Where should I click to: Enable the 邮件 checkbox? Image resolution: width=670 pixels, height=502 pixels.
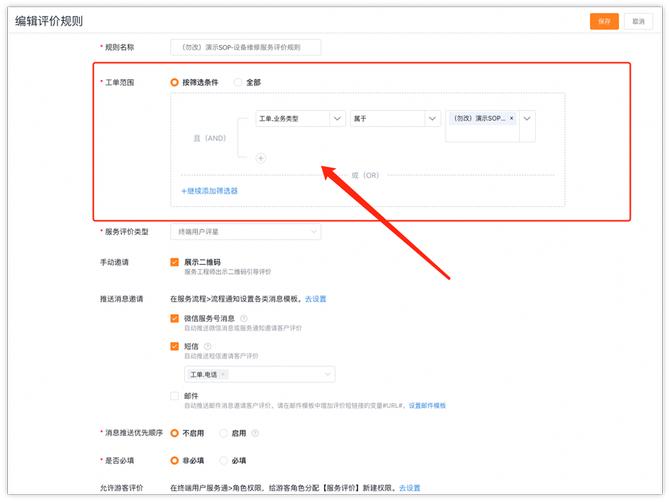175,396
